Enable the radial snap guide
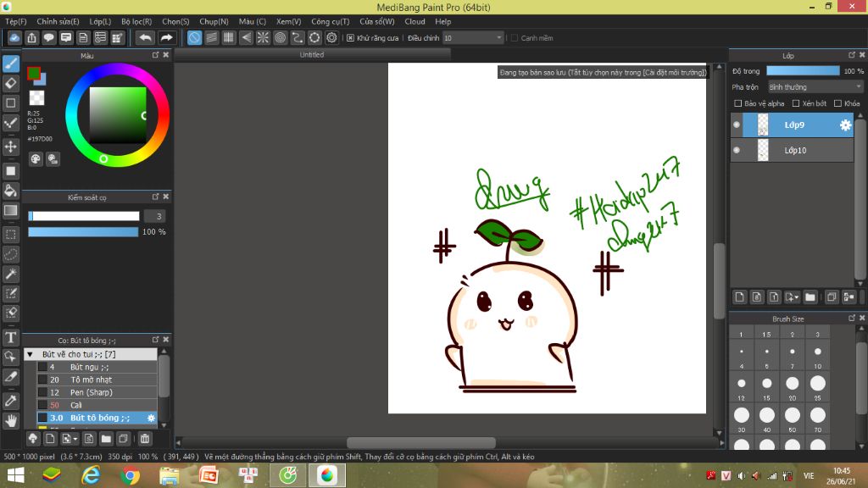The image size is (868, 488). [x=263, y=37]
